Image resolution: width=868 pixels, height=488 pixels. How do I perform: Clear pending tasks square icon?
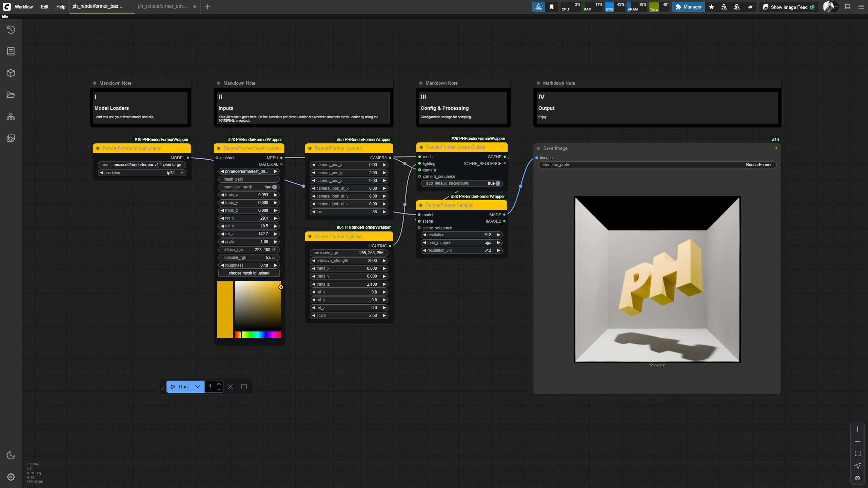[244, 387]
